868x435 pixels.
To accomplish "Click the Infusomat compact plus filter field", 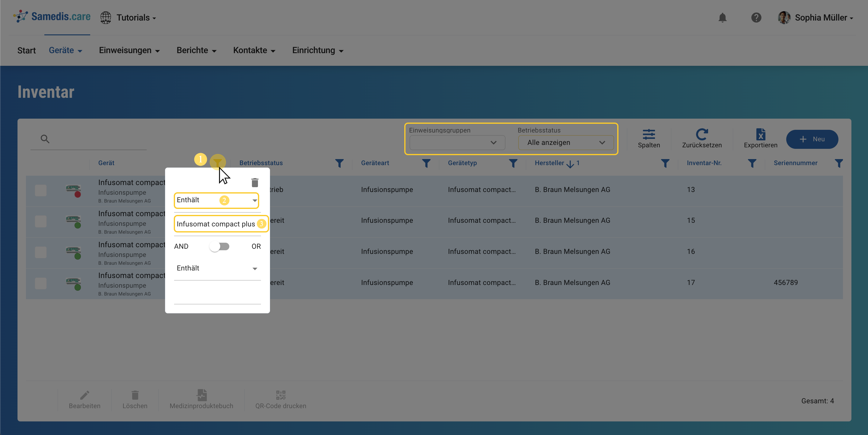I will (x=216, y=224).
